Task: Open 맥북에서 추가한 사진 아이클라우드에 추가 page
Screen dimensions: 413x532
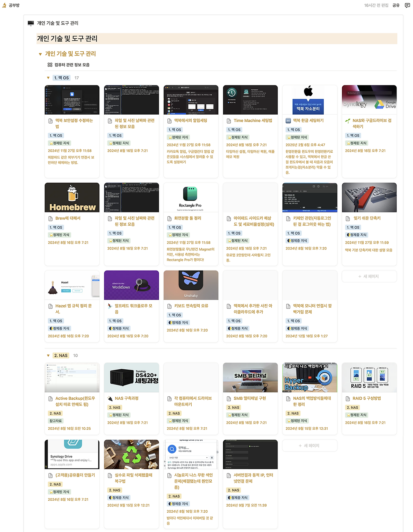Action: pos(253,309)
